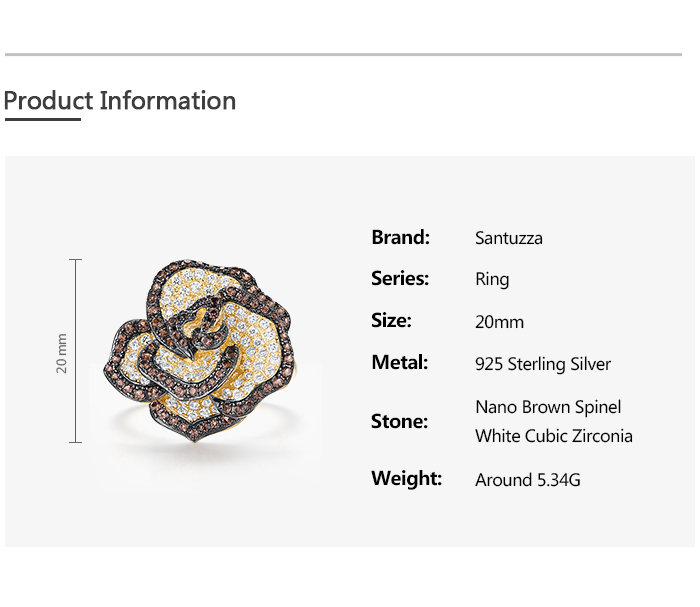Select the White Cubic Zirconia text
The height and width of the screenshot is (607, 700).
(x=554, y=436)
